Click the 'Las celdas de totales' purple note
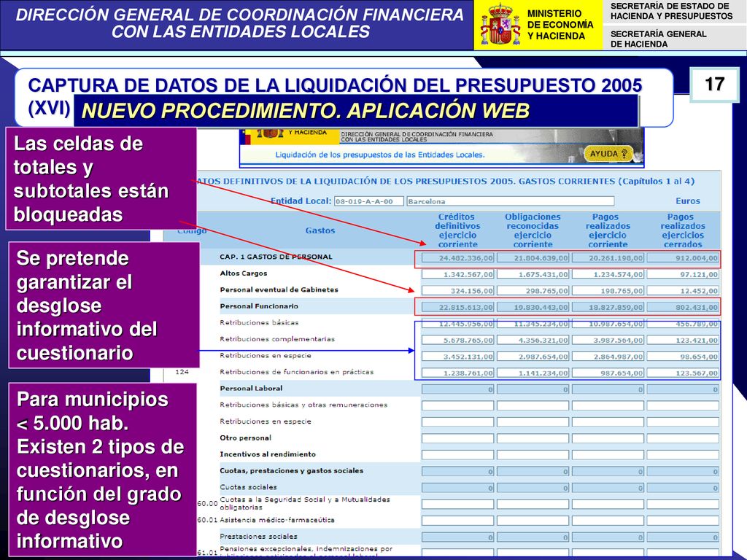 (101, 179)
